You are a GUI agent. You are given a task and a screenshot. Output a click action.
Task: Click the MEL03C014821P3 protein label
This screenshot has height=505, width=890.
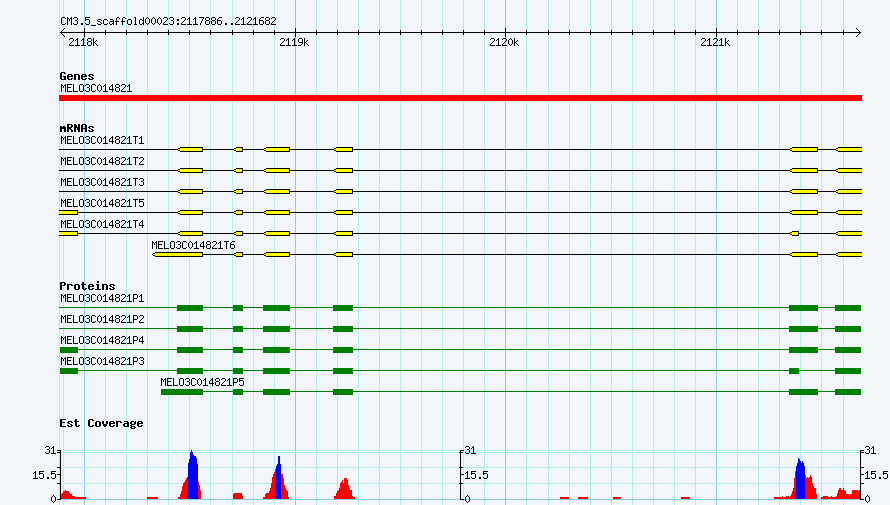click(102, 361)
